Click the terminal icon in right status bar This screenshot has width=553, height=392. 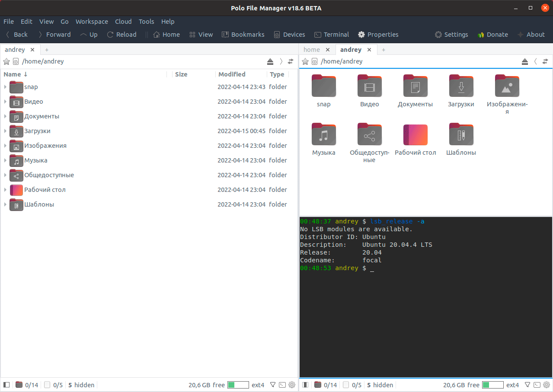[x=537, y=385]
